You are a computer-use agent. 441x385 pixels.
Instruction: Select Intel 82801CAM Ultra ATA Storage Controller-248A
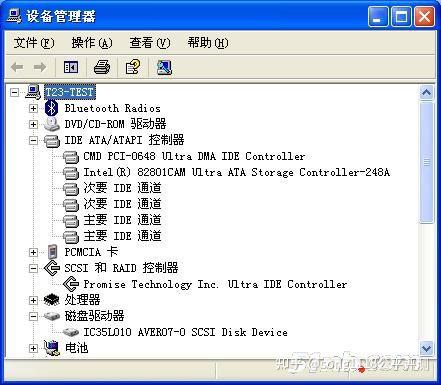(x=236, y=172)
